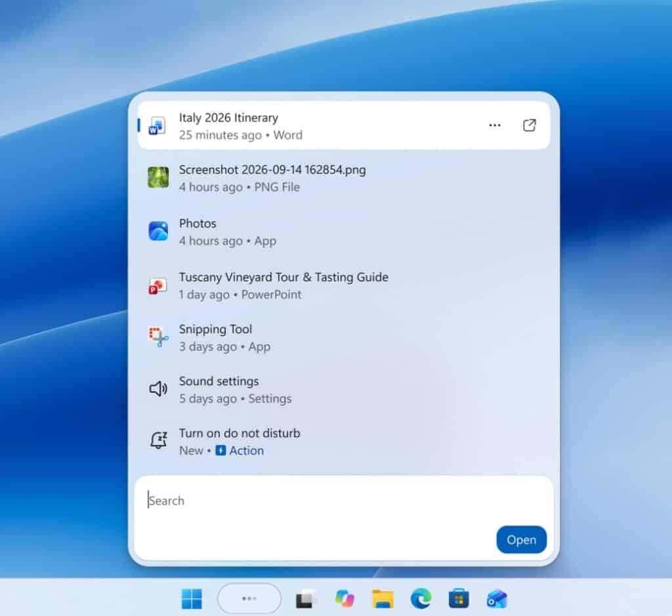
Task: Click the Snipping Tool scissors icon
Action: click(x=158, y=337)
